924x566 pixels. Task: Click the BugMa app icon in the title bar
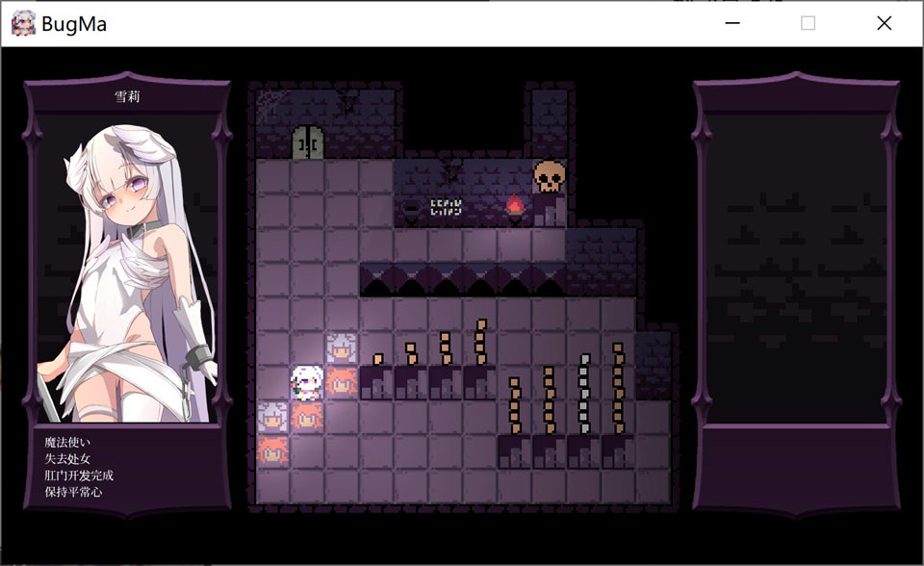[x=23, y=24]
